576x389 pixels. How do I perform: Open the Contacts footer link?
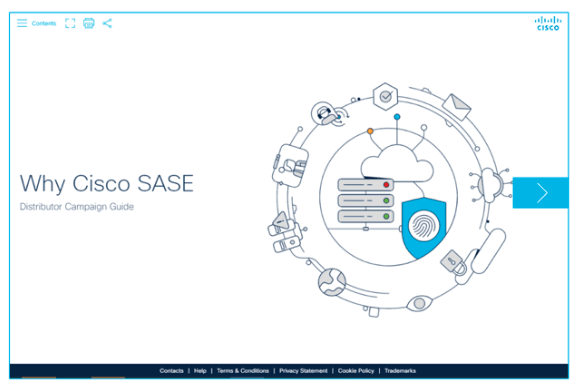(171, 371)
